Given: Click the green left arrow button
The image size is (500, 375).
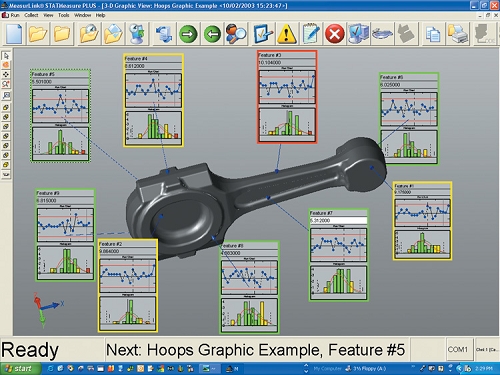Looking at the screenshot, I should tap(212, 34).
